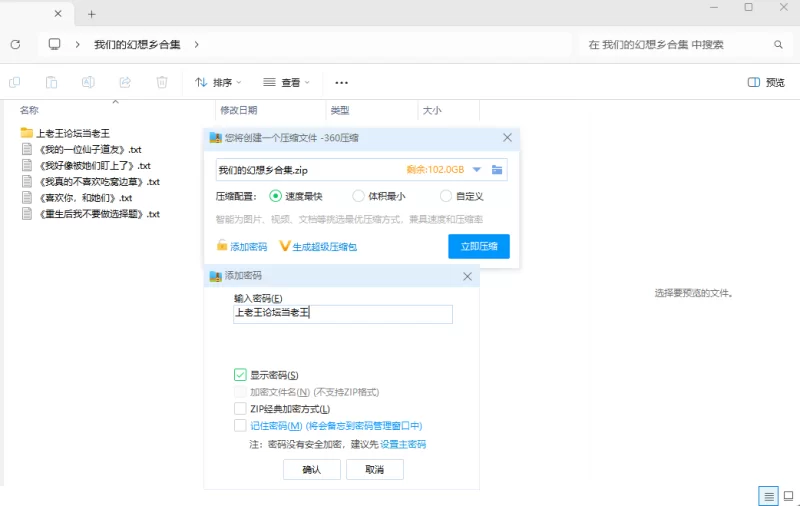Click the share icon in Explorer toolbar
The image size is (800, 506).
click(125, 82)
